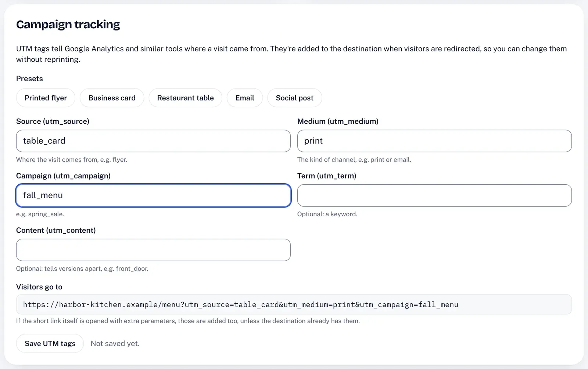The image size is (588, 369).
Task: Click the Visitors go to URL box
Action: 294,304
